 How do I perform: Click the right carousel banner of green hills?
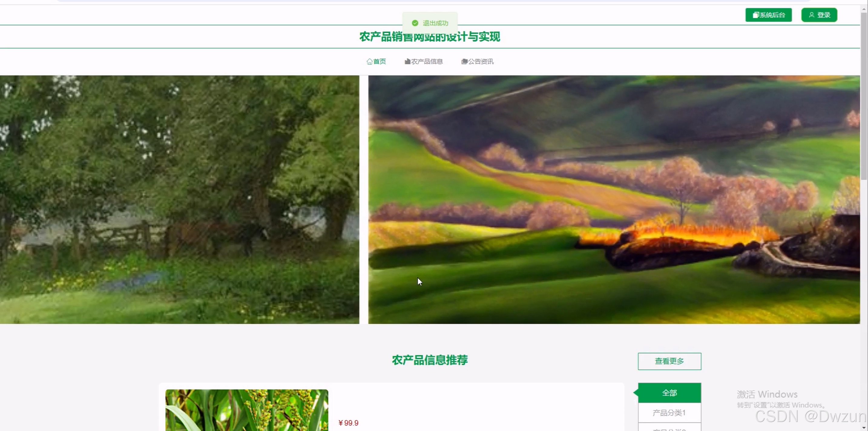coord(614,199)
